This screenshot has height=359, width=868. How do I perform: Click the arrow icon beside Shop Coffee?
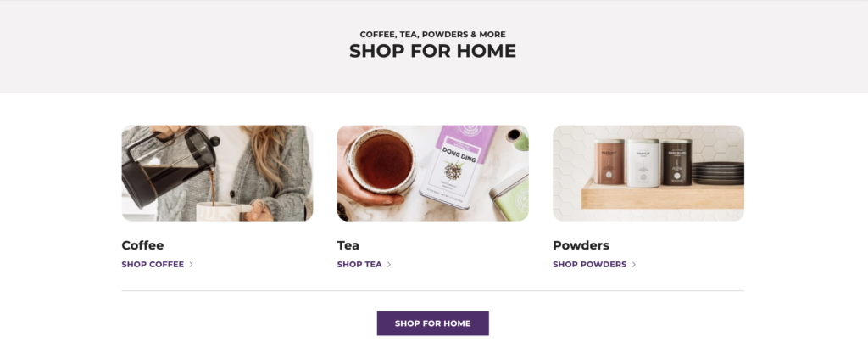[x=191, y=265]
